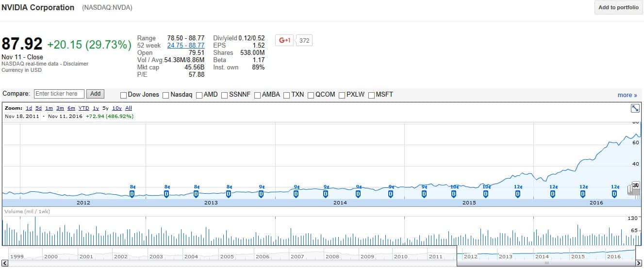The height and width of the screenshot is (269, 644).
Task: Check the TXN comparison box
Action: coord(287,95)
